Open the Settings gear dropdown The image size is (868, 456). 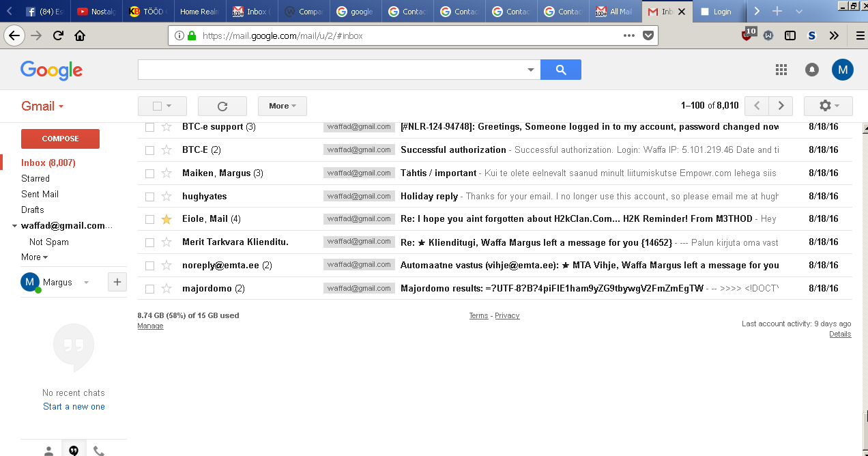(828, 106)
